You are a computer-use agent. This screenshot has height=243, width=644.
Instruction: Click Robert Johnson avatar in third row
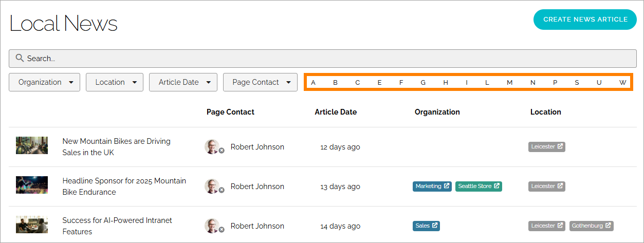pos(212,226)
